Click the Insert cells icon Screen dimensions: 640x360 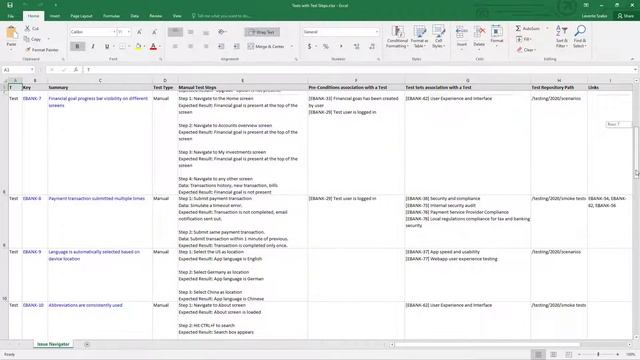(462, 32)
